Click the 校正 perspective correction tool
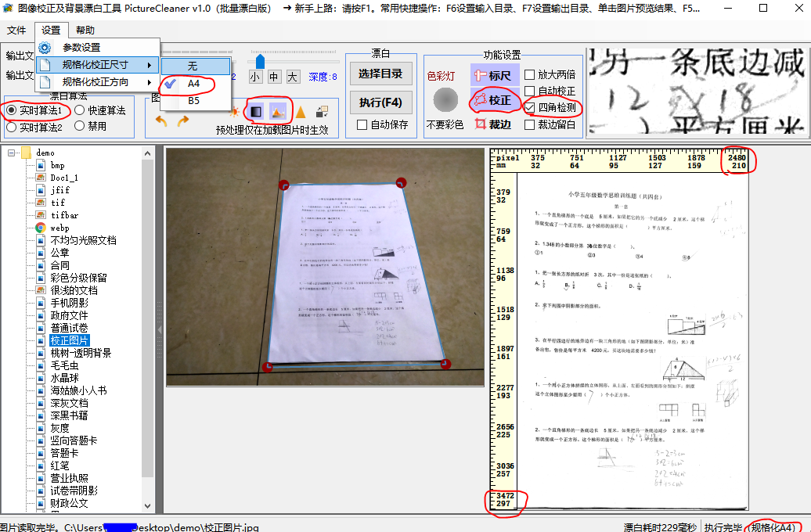Screen dimensions: 811x532 [x=493, y=100]
